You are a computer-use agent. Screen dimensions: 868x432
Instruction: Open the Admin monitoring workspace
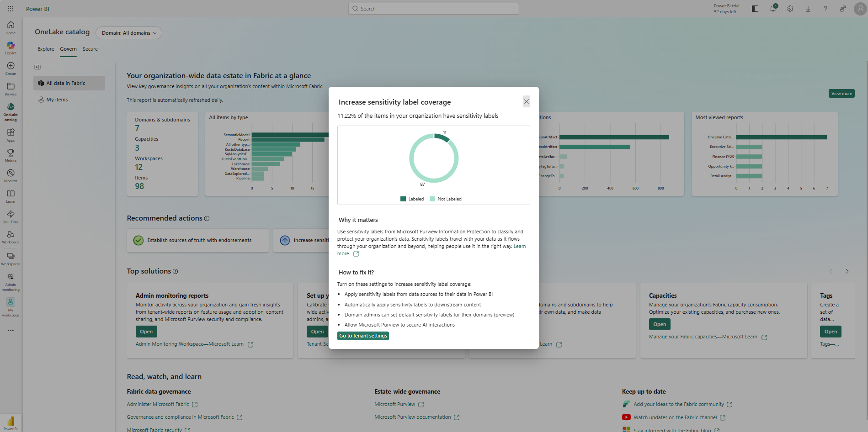point(11,282)
